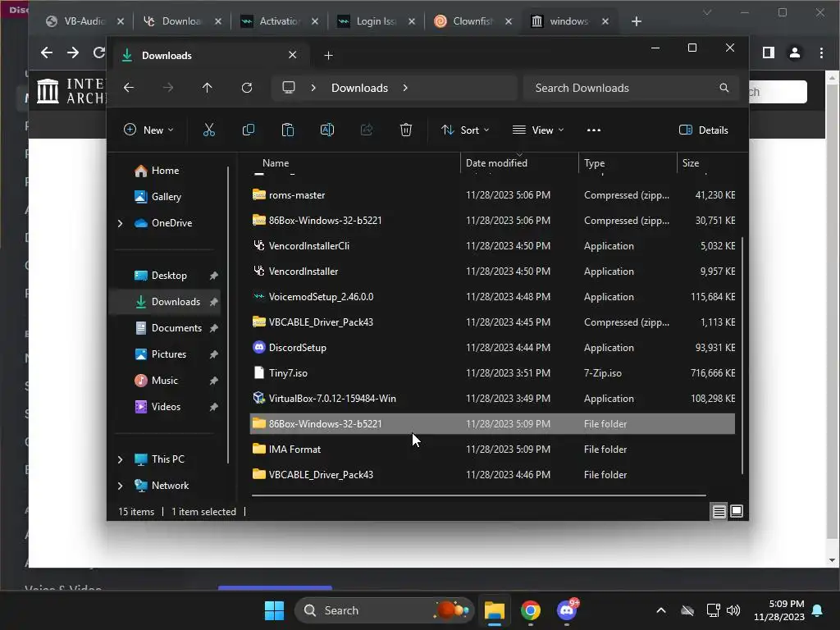Image resolution: width=840 pixels, height=630 pixels.
Task: Click the Rename icon in the toolbar
Action: click(326, 130)
